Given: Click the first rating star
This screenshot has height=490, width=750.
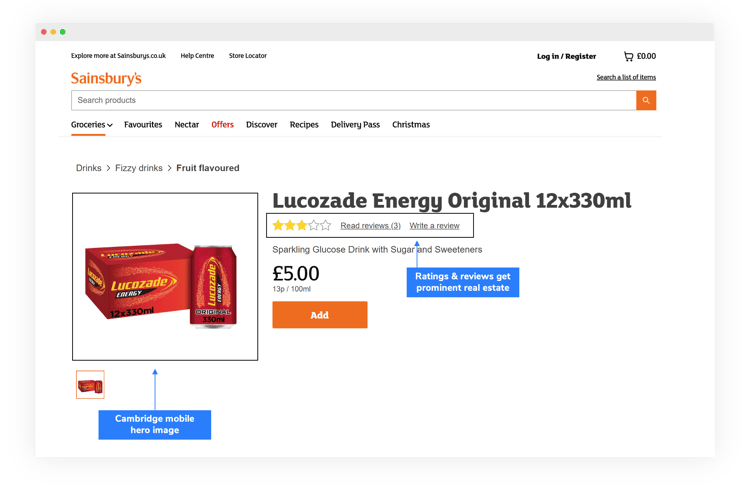Looking at the screenshot, I should pos(278,226).
